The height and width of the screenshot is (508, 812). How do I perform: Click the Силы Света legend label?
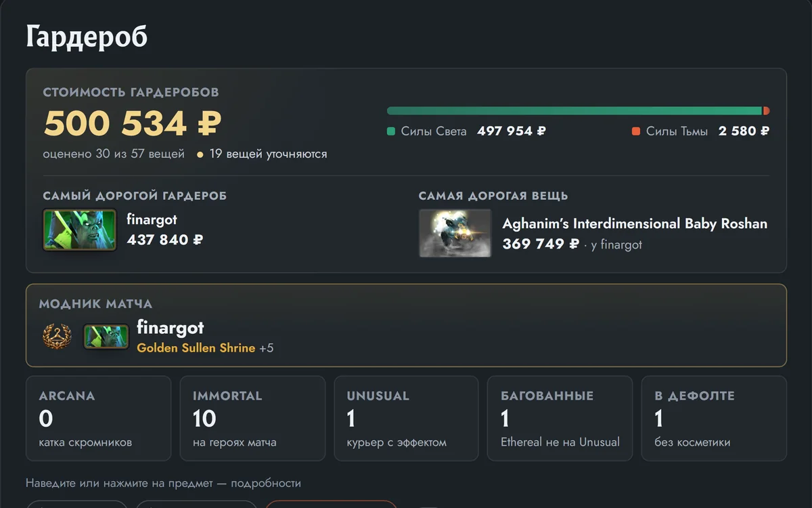pos(434,131)
